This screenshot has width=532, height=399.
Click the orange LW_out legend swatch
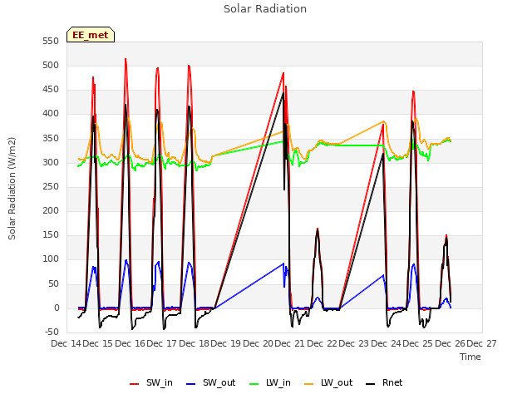coord(309,384)
